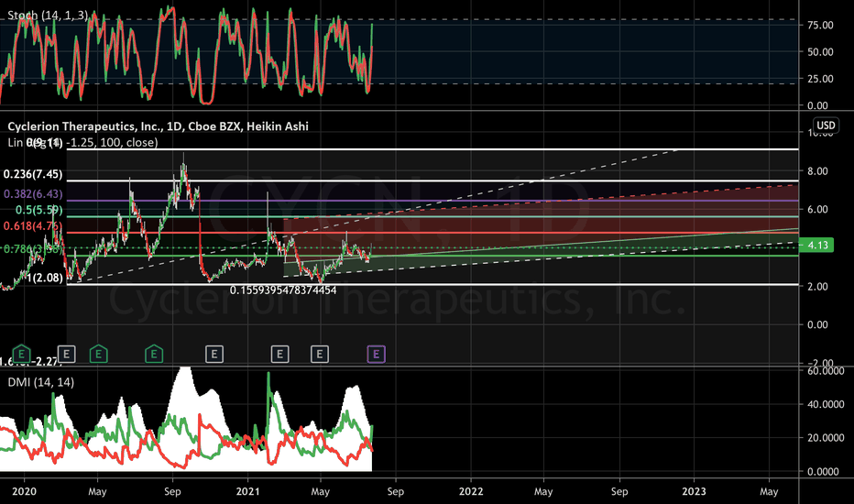
Task: Click the 0.236(7.45) Fibonacci level label
Action: pyautogui.click(x=33, y=174)
